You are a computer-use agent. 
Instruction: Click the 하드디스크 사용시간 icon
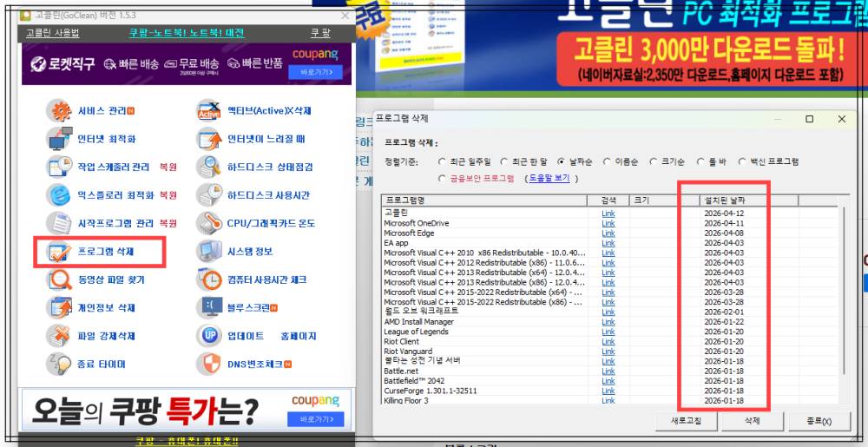208,195
